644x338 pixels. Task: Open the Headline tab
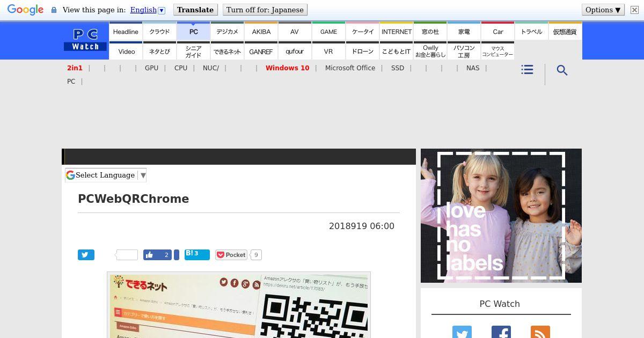[126, 32]
